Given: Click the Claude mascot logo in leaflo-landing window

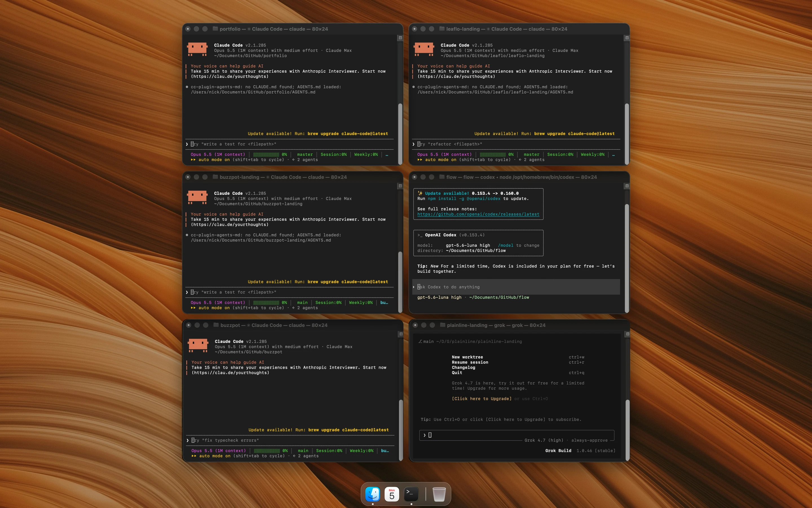Looking at the screenshot, I should [x=423, y=49].
